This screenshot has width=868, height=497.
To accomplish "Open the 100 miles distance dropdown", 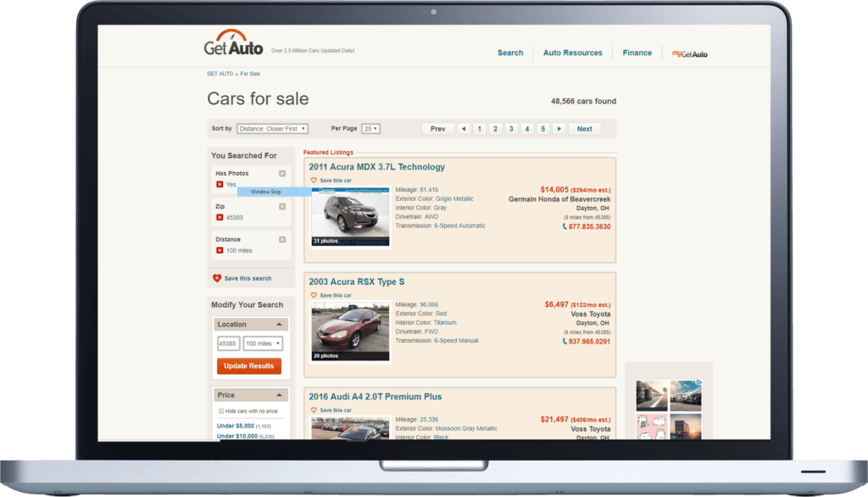I will (x=263, y=343).
